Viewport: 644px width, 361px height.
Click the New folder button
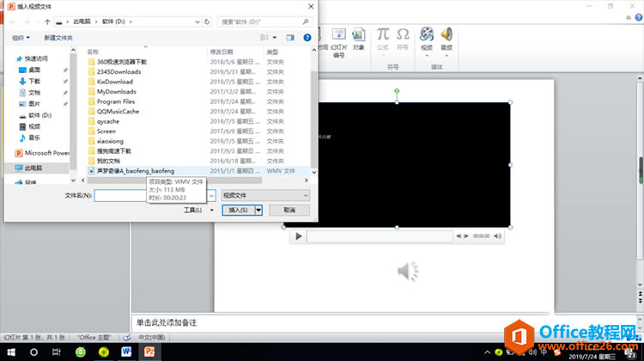tap(58, 38)
